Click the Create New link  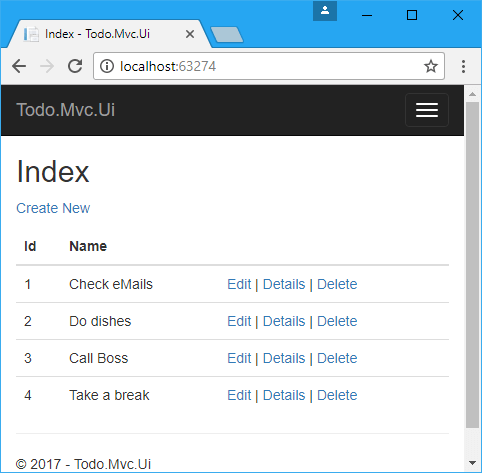[x=53, y=208]
